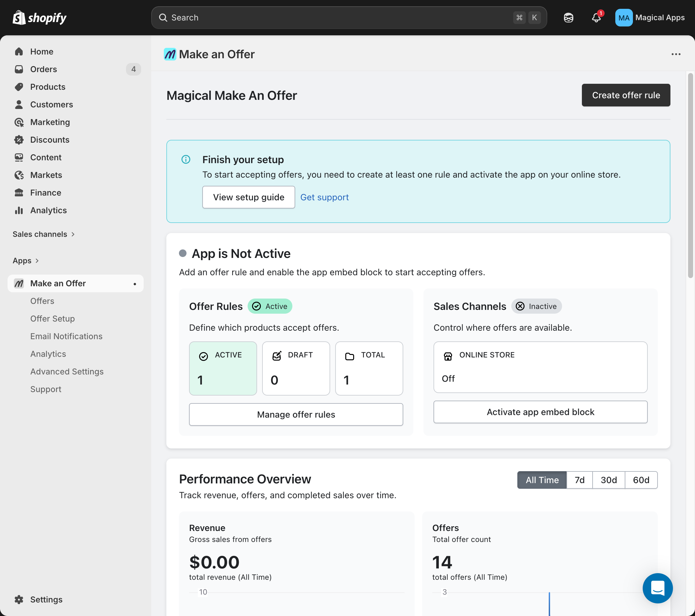Click the notification bell
695x616 pixels.
tap(596, 18)
